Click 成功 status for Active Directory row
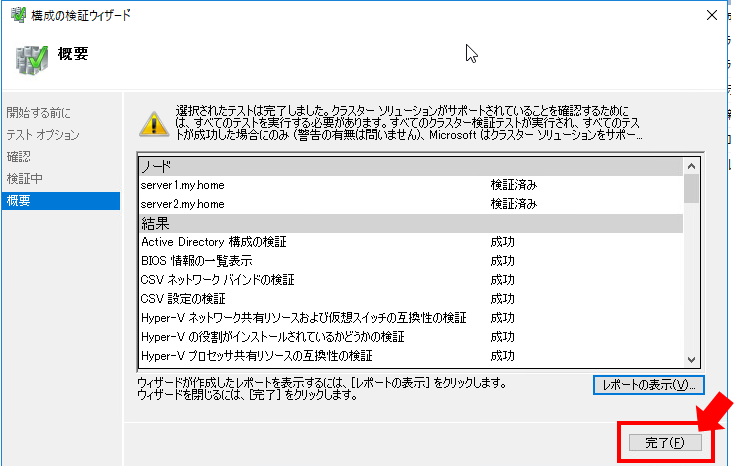734x466 pixels. tap(502, 242)
